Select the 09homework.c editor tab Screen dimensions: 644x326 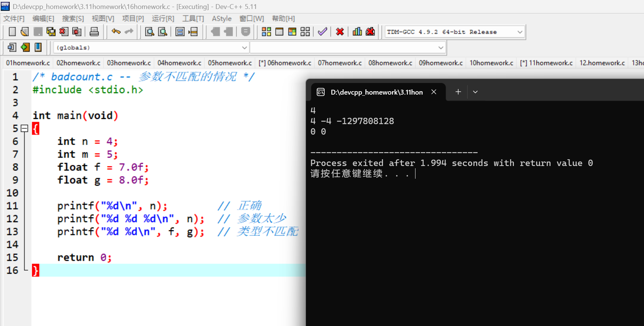coord(441,63)
